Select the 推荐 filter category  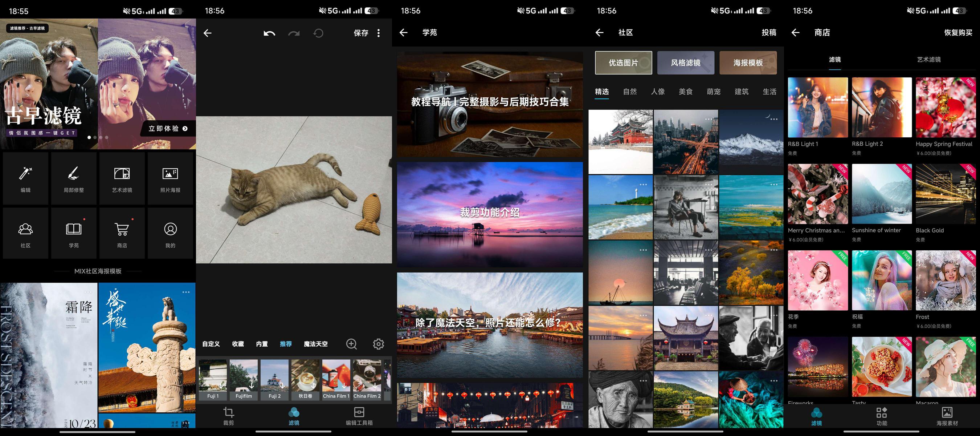pos(286,344)
